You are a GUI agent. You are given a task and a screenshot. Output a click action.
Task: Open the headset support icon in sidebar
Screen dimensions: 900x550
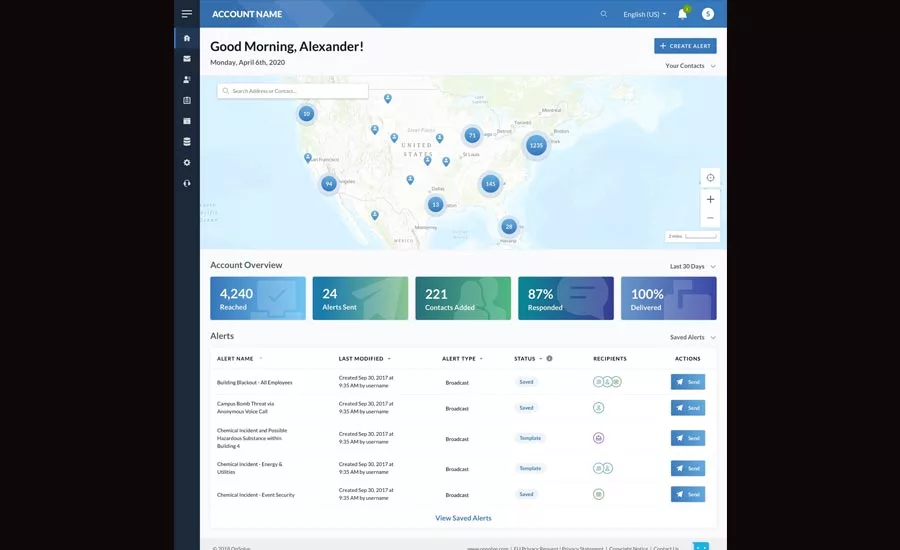(x=186, y=183)
